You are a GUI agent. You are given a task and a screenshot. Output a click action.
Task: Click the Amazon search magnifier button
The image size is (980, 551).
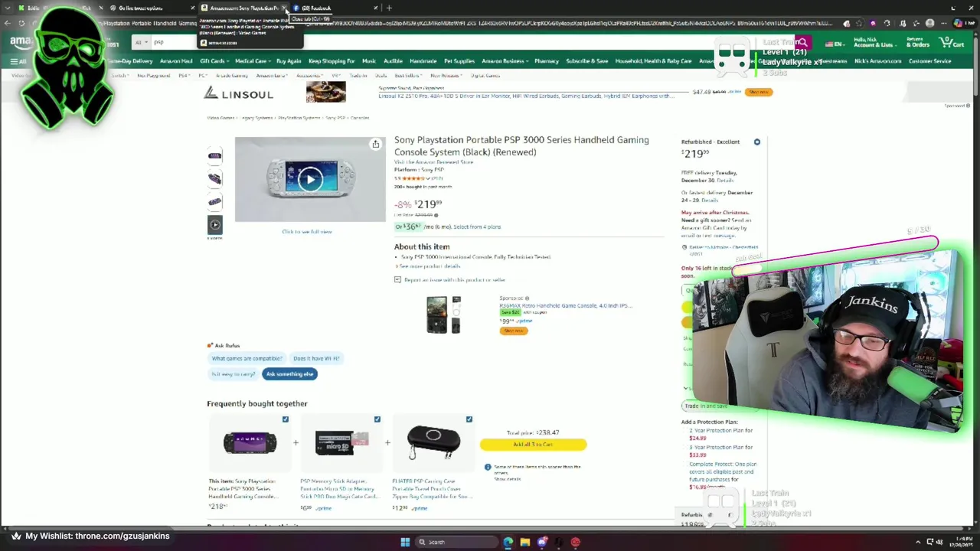pos(802,43)
